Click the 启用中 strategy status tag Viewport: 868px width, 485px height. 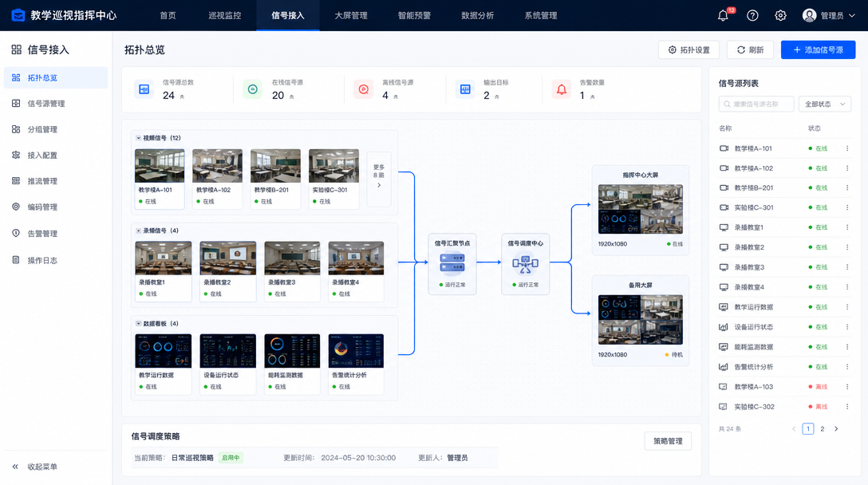pos(231,458)
